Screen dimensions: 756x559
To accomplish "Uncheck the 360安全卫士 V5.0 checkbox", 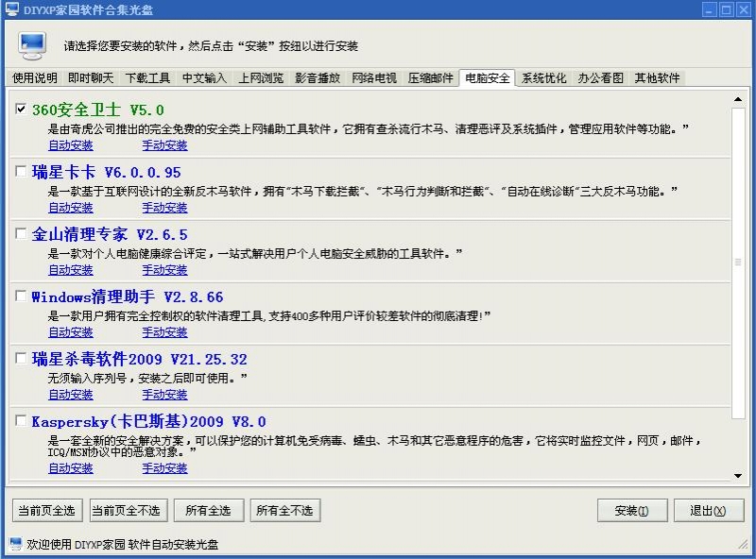I will [21, 109].
